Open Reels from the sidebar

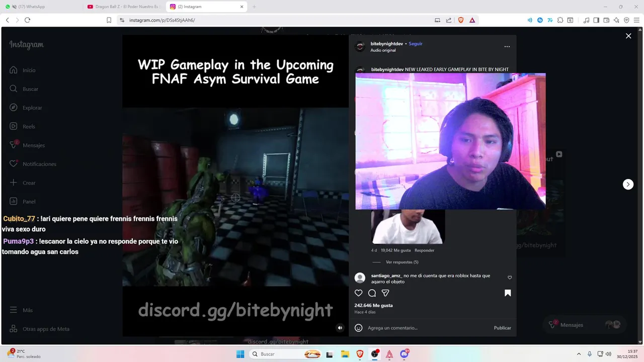coord(22,126)
